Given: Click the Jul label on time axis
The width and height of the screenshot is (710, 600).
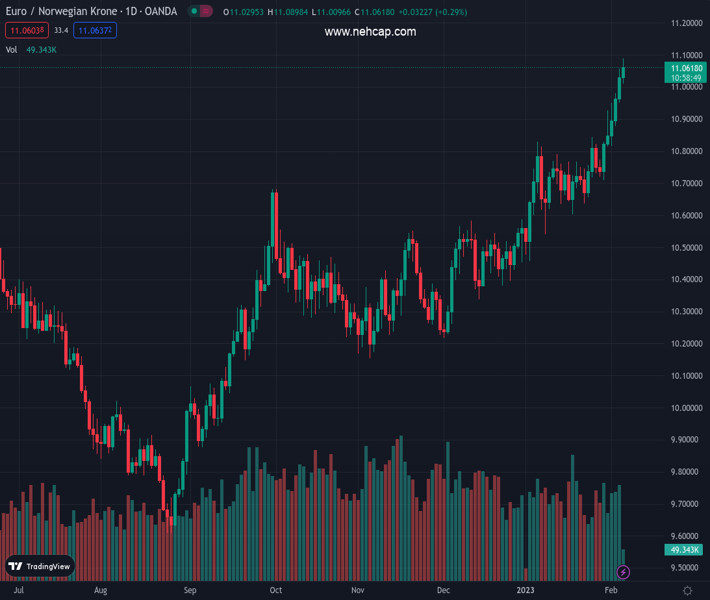Looking at the screenshot, I should click(18, 591).
